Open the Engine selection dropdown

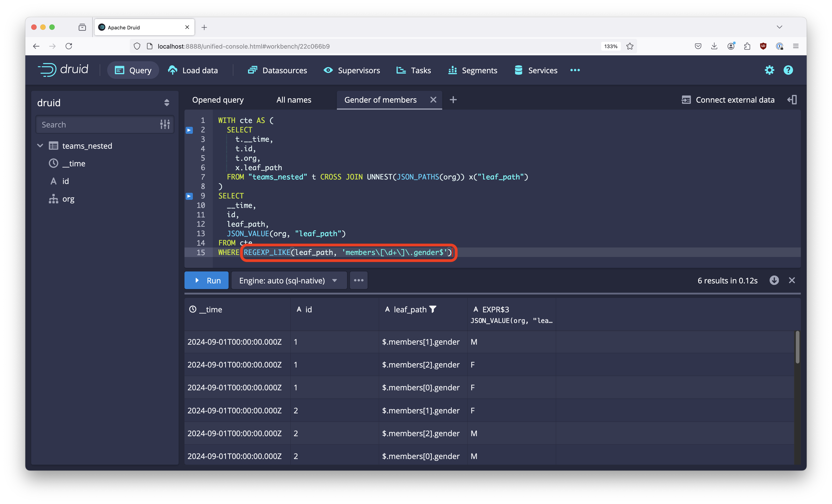289,280
